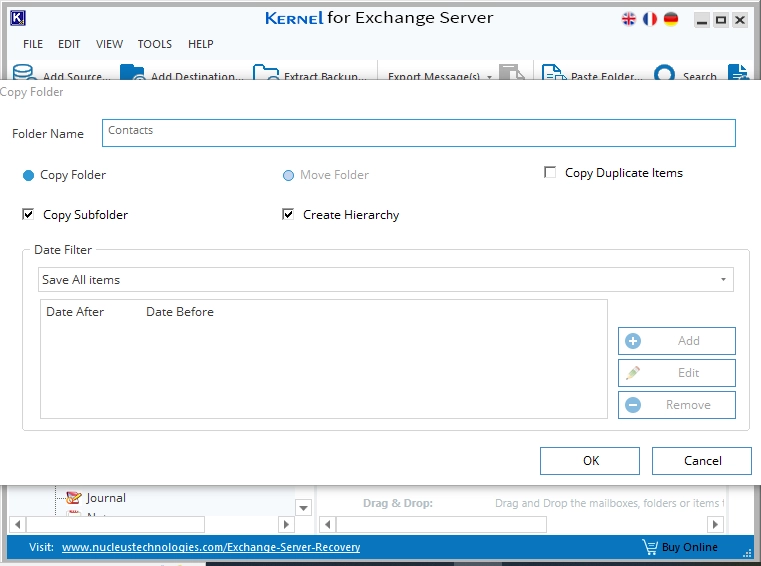Click the Paste Folder icon
Viewport: 761px width, 566px height.
coord(554,72)
